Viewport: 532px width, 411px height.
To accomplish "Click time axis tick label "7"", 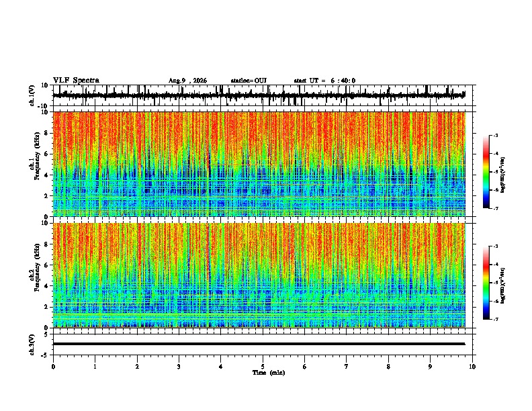I will click(347, 367).
